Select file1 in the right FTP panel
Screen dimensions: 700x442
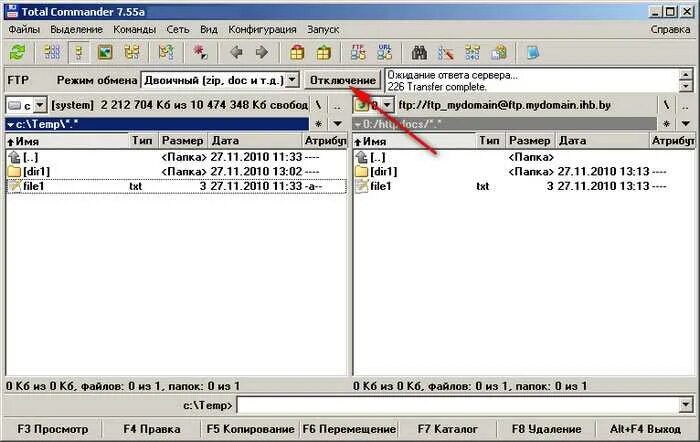pos(523,186)
